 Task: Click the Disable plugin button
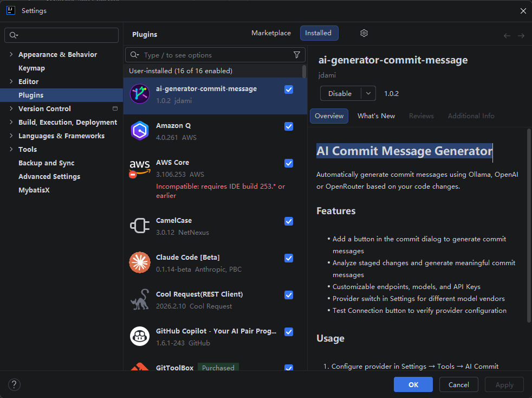click(x=340, y=93)
